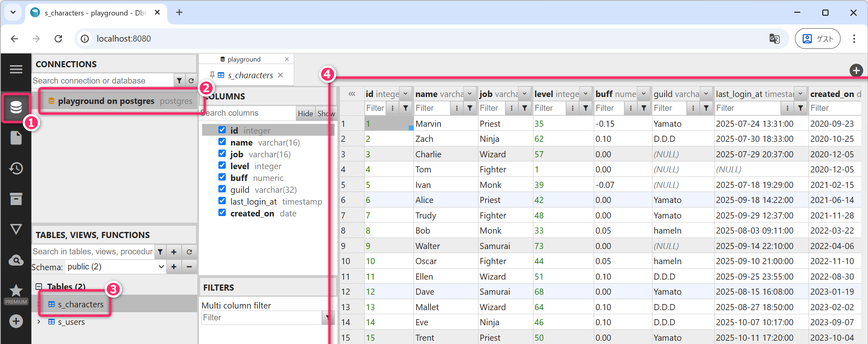Switch to the s_characters tab

point(250,75)
